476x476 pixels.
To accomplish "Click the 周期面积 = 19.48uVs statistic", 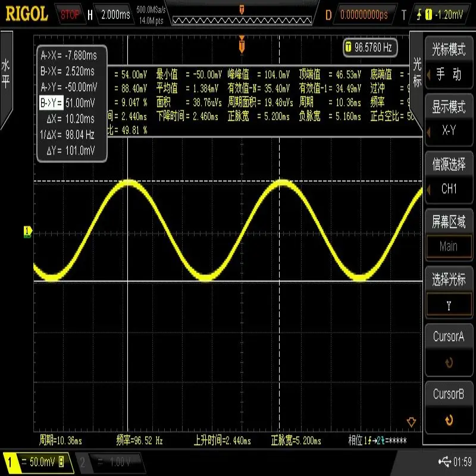I will click(x=260, y=102).
